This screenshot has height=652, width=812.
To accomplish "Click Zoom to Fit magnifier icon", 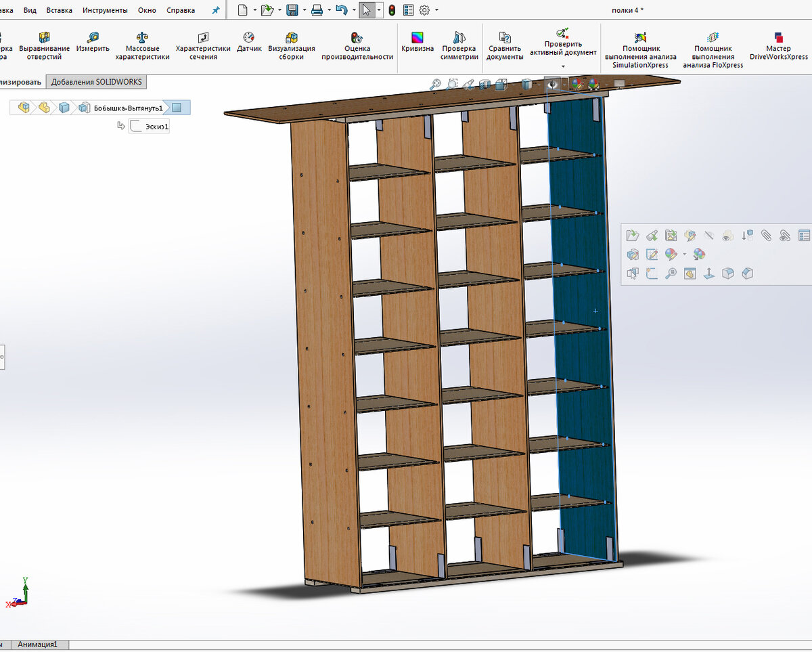I will pos(436,84).
